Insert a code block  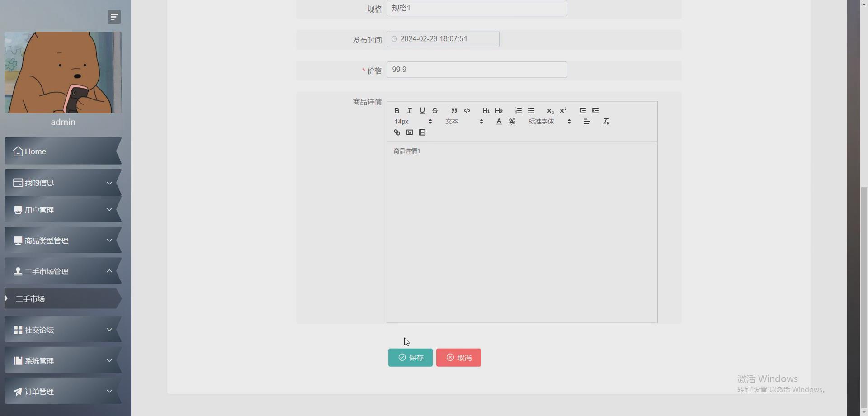(x=467, y=110)
